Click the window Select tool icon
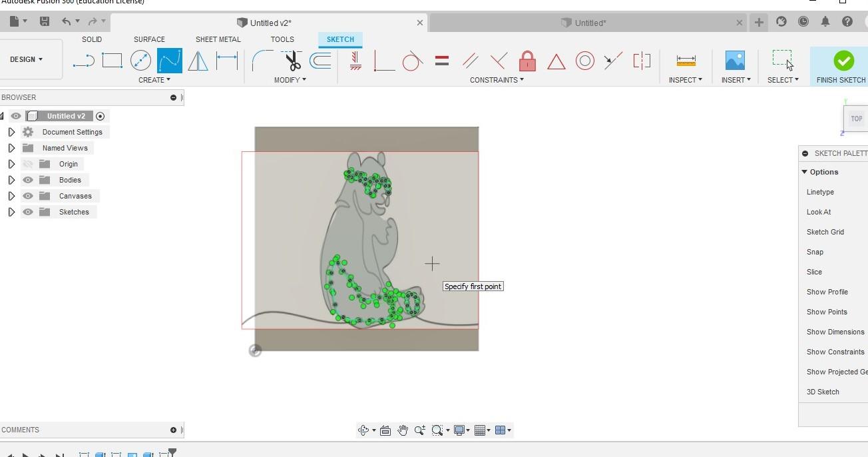 pyautogui.click(x=783, y=60)
